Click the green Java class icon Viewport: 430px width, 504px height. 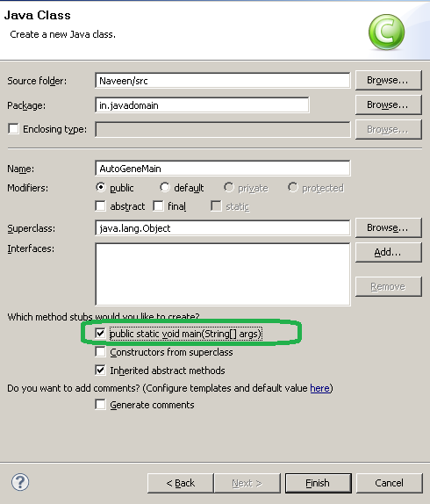[386, 32]
